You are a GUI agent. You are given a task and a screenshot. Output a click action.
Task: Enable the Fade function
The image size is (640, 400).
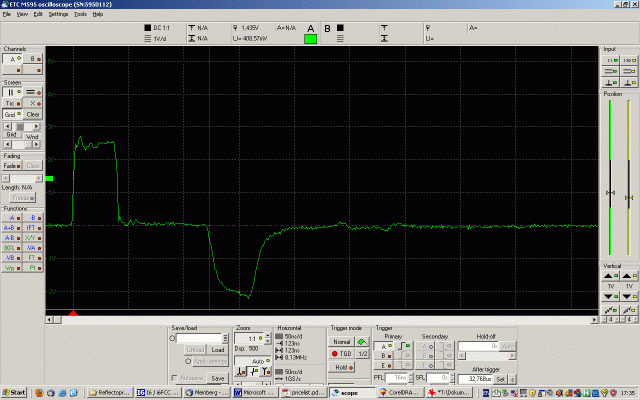(x=11, y=165)
